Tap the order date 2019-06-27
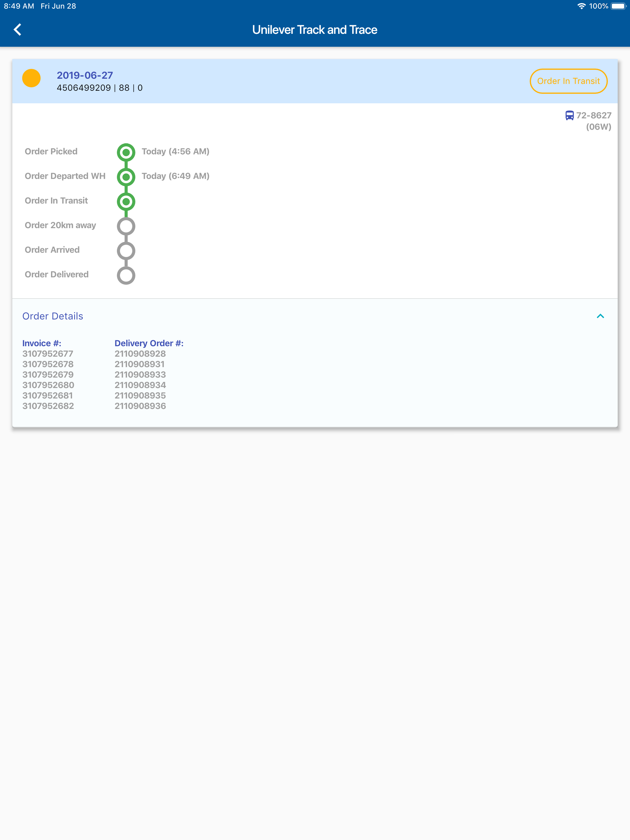This screenshot has height=840, width=630. 85,75
